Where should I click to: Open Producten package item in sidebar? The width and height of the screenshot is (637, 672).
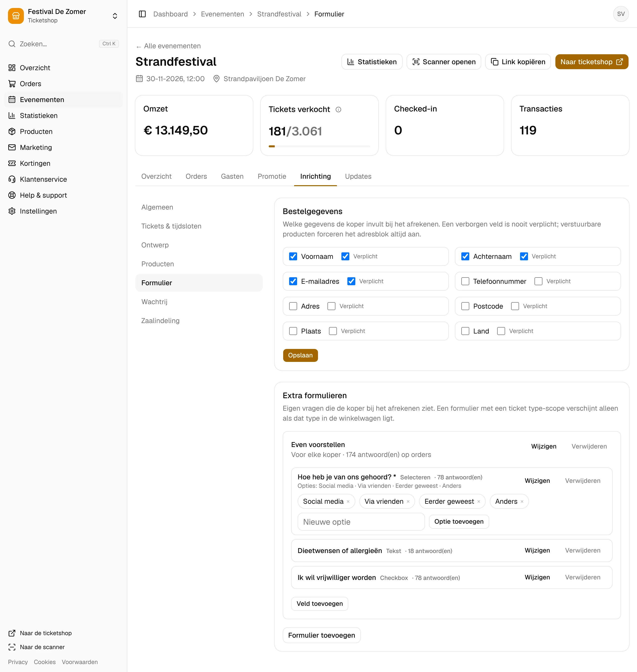[63, 131]
